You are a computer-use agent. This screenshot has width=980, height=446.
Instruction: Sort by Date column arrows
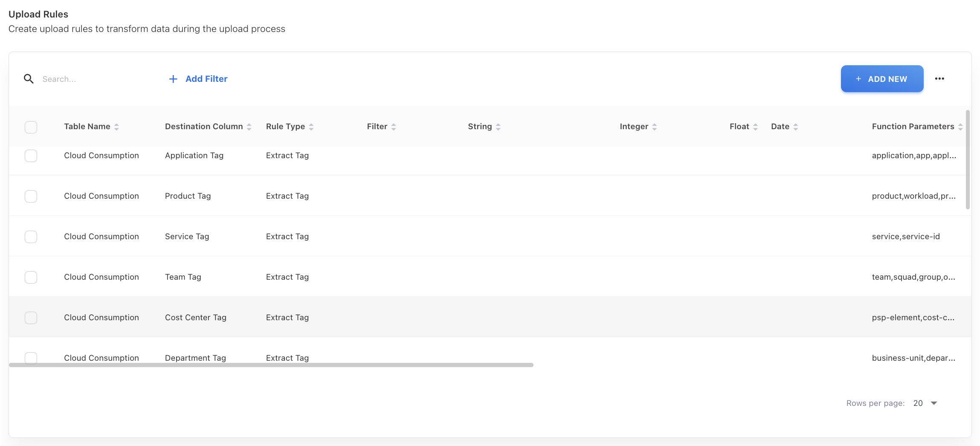[796, 127]
